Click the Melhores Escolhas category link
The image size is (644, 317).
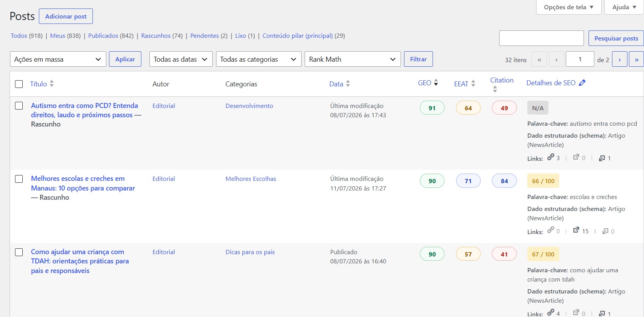pos(251,179)
